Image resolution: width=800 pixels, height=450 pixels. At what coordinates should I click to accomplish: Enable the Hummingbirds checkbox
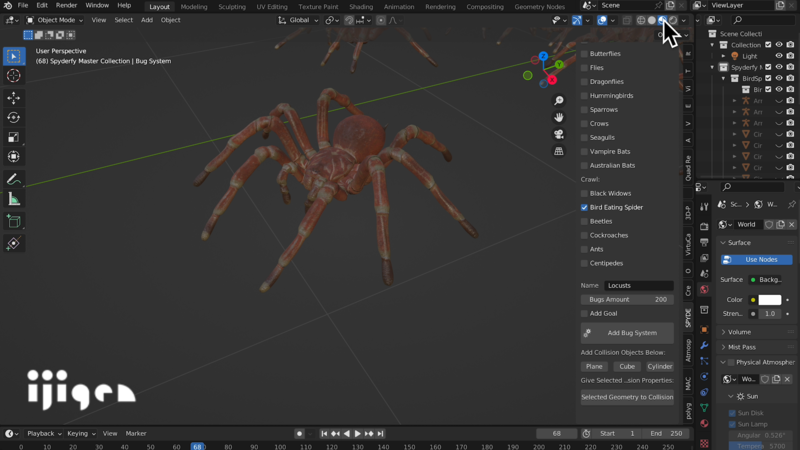(584, 95)
